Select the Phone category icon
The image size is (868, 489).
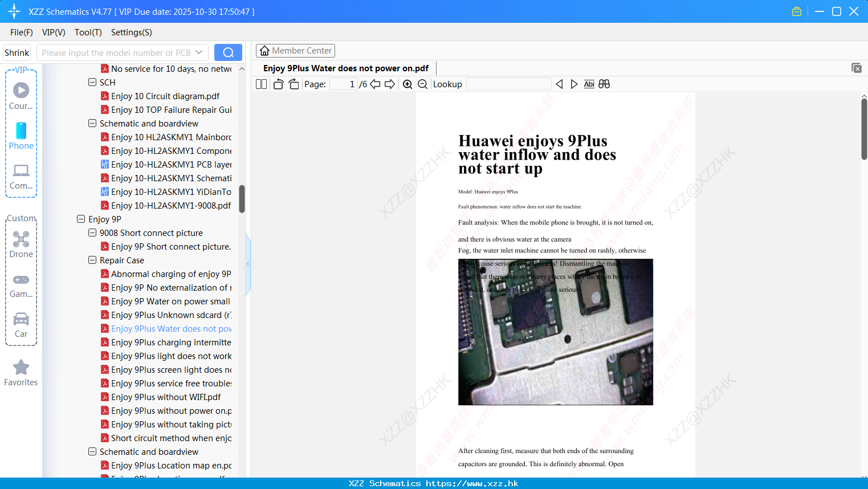point(21,136)
